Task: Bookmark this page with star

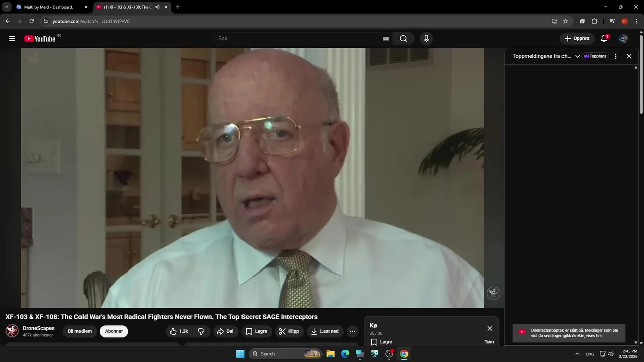Action: [x=566, y=21]
